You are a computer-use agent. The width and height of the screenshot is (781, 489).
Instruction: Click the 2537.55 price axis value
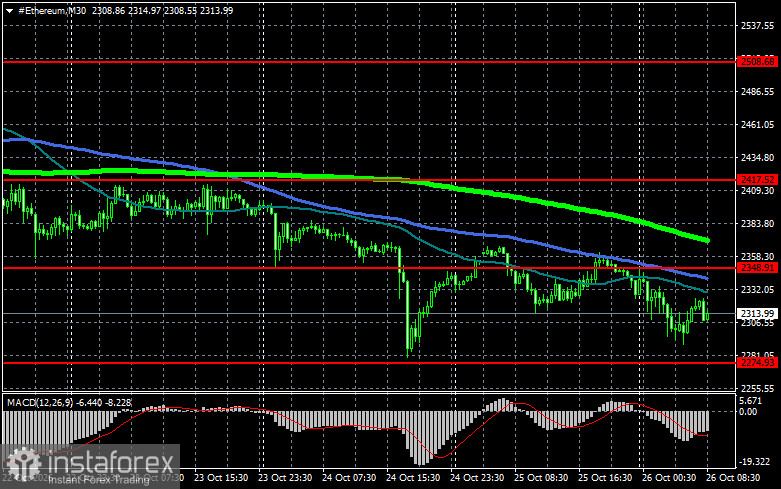(758, 26)
